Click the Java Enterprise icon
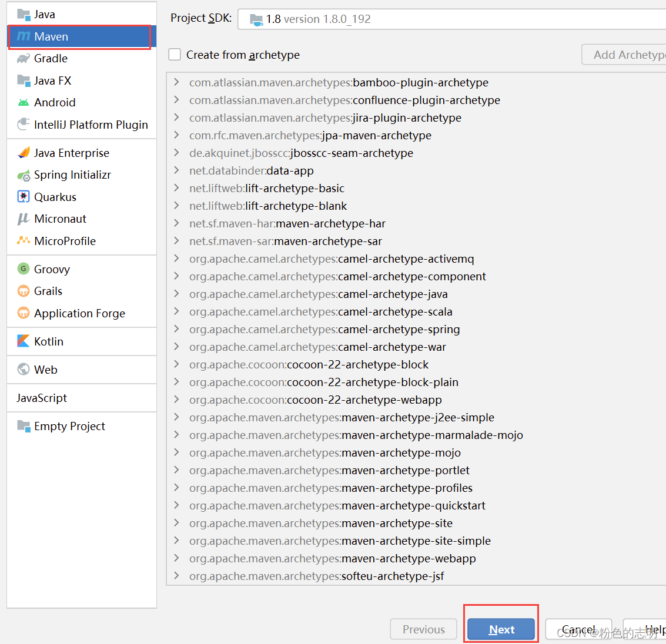The image size is (666, 644). (24, 153)
